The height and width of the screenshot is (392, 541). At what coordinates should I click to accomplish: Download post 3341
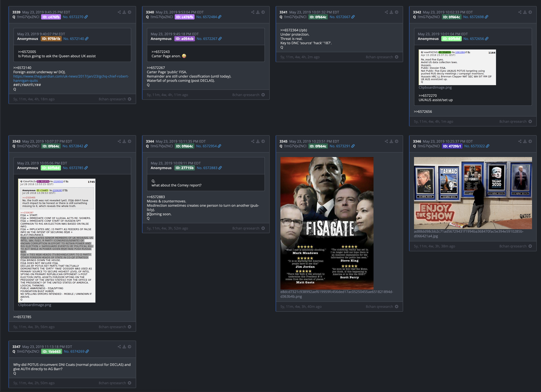coord(391,12)
